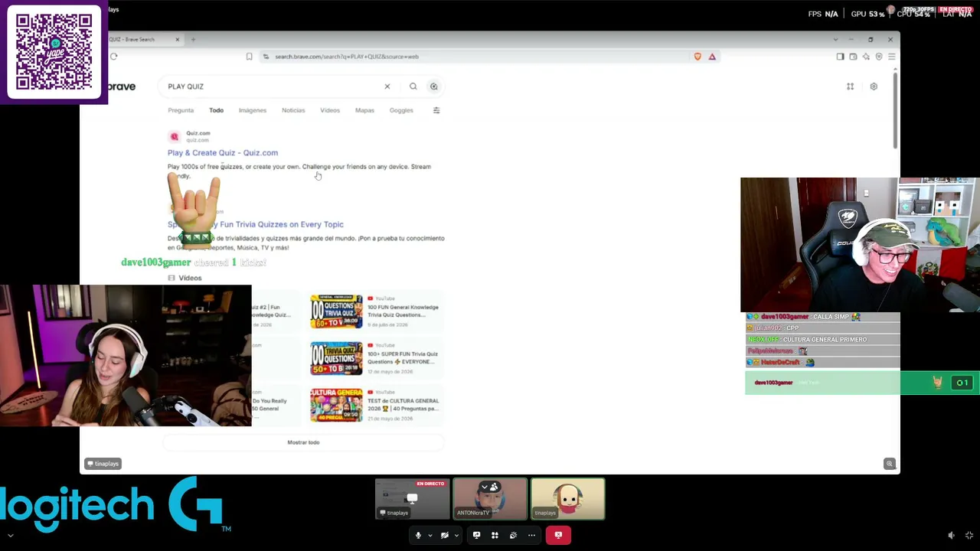Expand microphone device options arrow
Image resolution: width=980 pixels, height=551 pixels.
(430, 536)
